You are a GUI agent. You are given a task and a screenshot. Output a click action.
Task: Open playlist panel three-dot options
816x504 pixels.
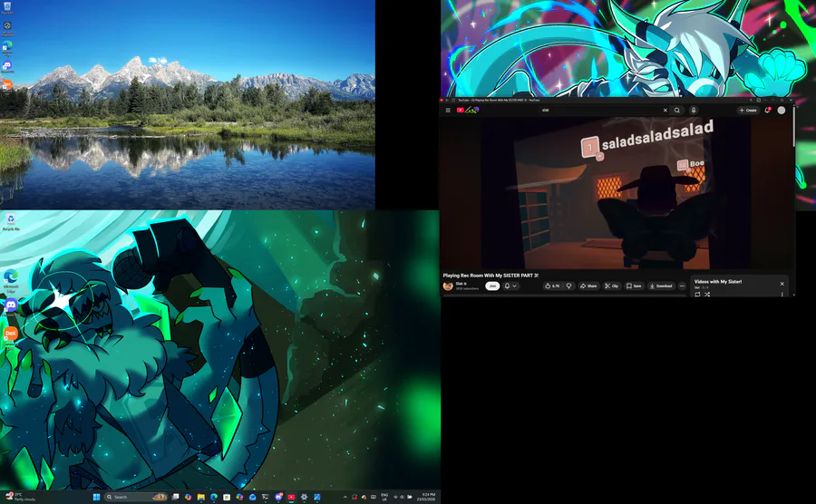coord(782,295)
